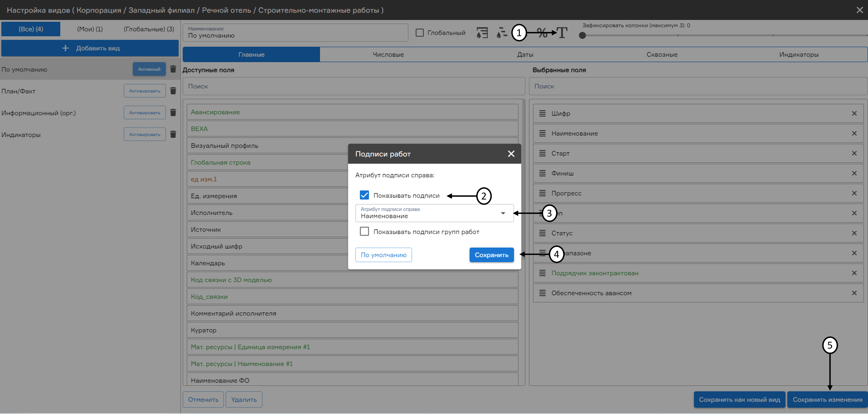This screenshot has height=414, width=868.
Task: Click Сохранить изменения button
Action: 827,400
